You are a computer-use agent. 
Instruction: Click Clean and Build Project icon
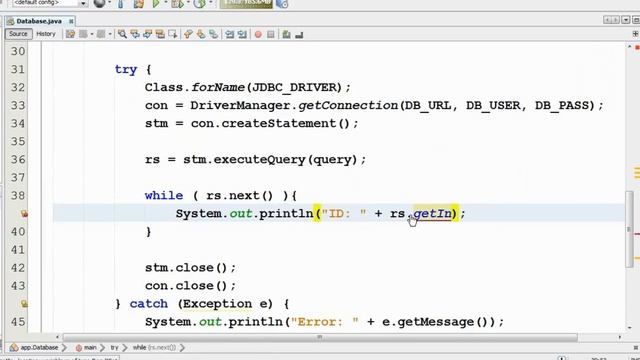click(139, 4)
